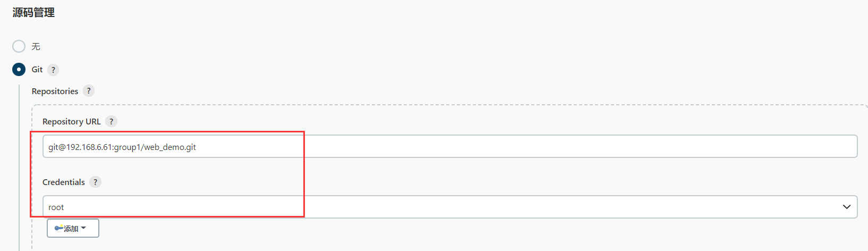Expand the Credentials dropdown chevron arrow
The image size is (868, 251).
847,207
